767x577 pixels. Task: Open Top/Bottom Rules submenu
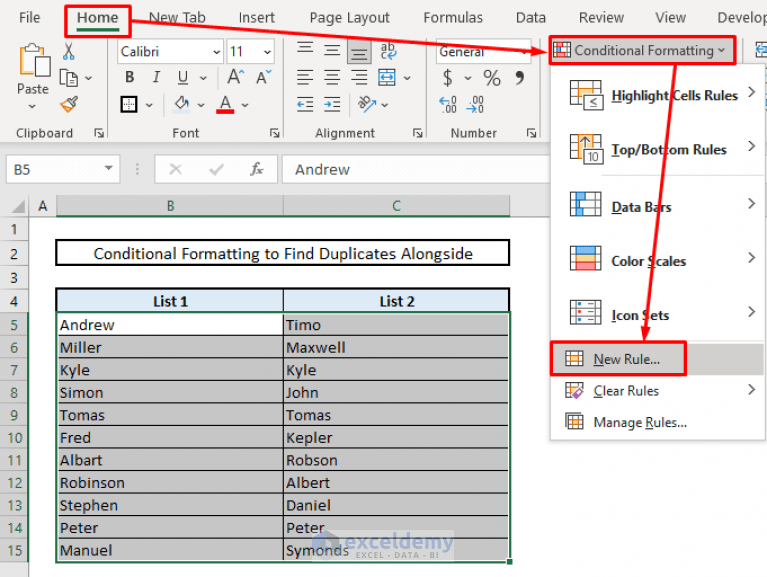point(657,149)
